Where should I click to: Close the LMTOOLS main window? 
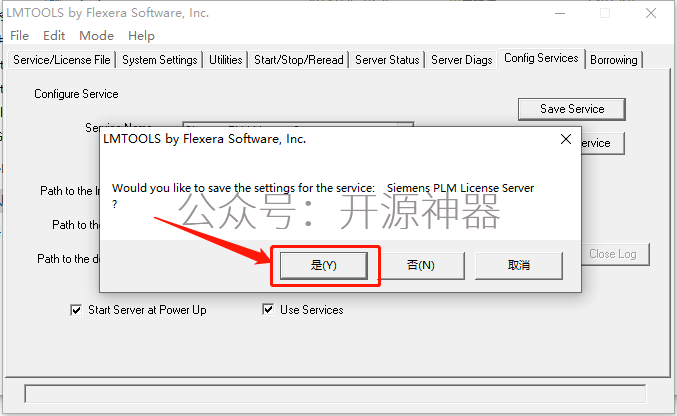pyautogui.click(x=651, y=13)
